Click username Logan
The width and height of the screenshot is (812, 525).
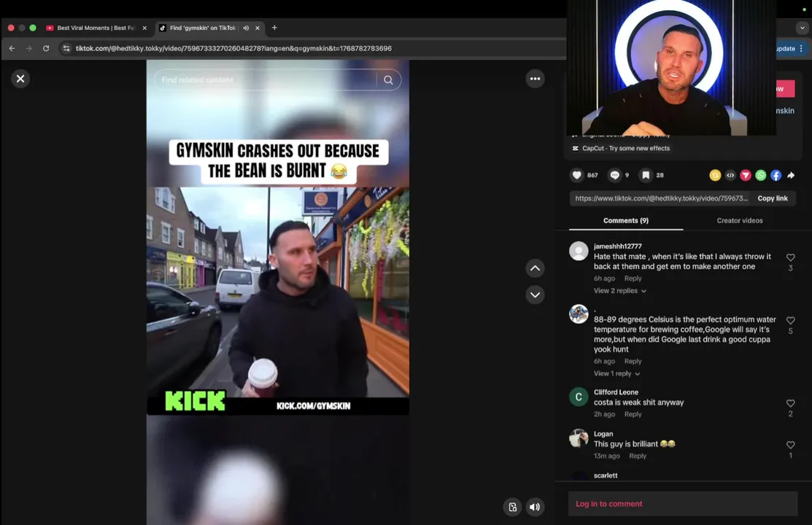coord(603,434)
